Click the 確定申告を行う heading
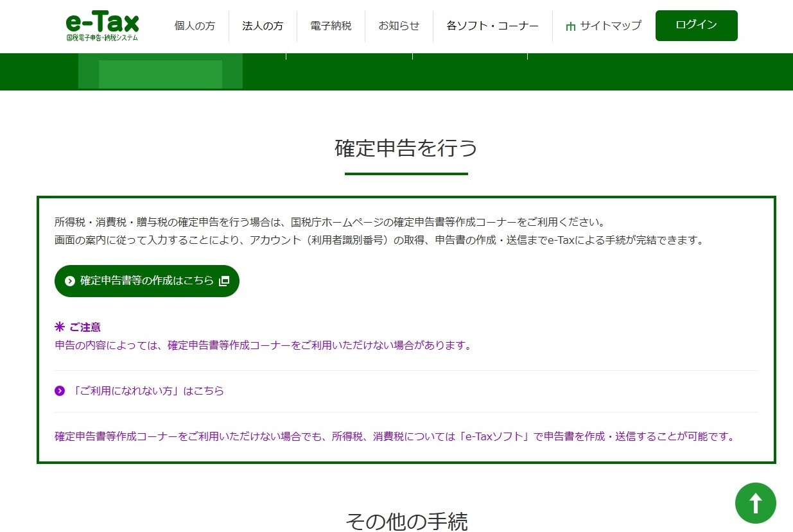The image size is (793, 532). coord(406,148)
